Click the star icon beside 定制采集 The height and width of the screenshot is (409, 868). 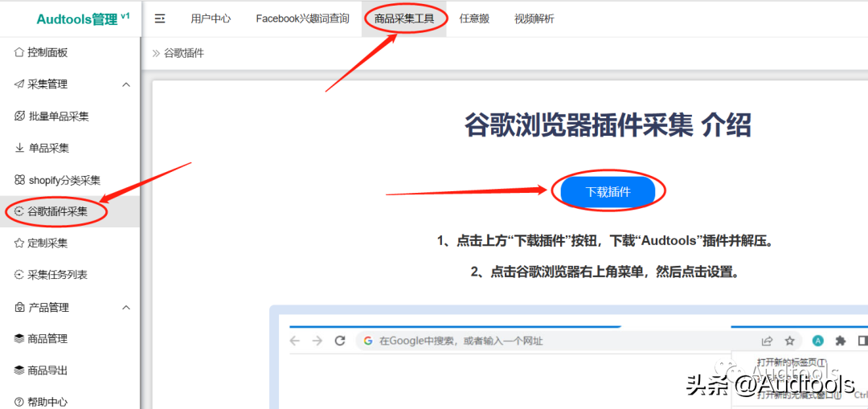19,243
